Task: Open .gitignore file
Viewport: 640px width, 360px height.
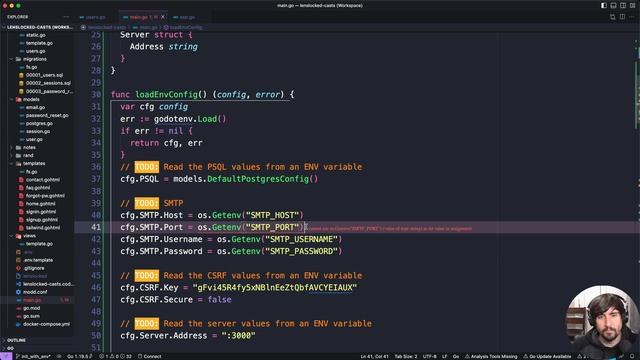Action: point(33,268)
